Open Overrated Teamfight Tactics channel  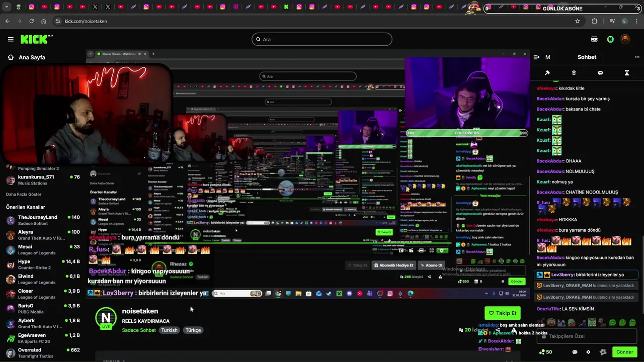pos(43,353)
